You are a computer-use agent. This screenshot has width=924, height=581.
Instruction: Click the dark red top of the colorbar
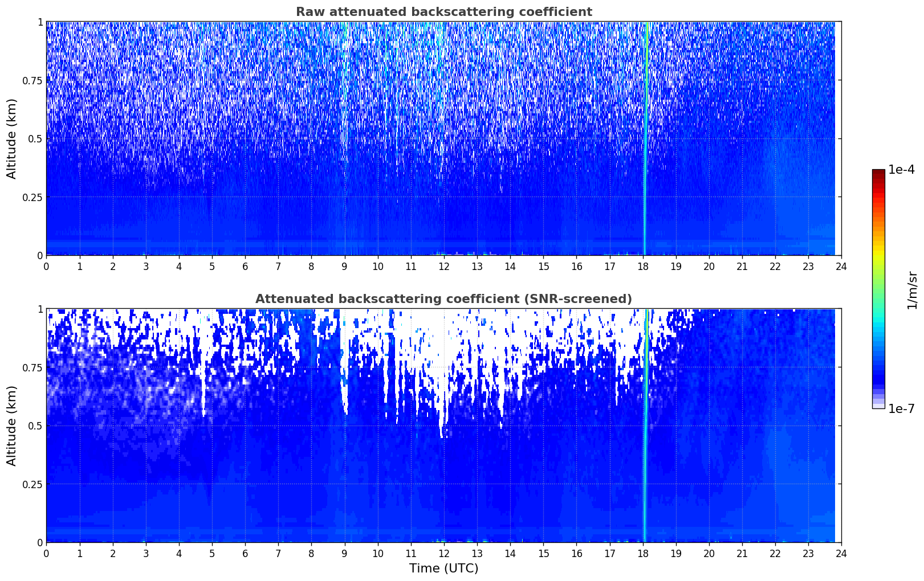click(x=878, y=173)
